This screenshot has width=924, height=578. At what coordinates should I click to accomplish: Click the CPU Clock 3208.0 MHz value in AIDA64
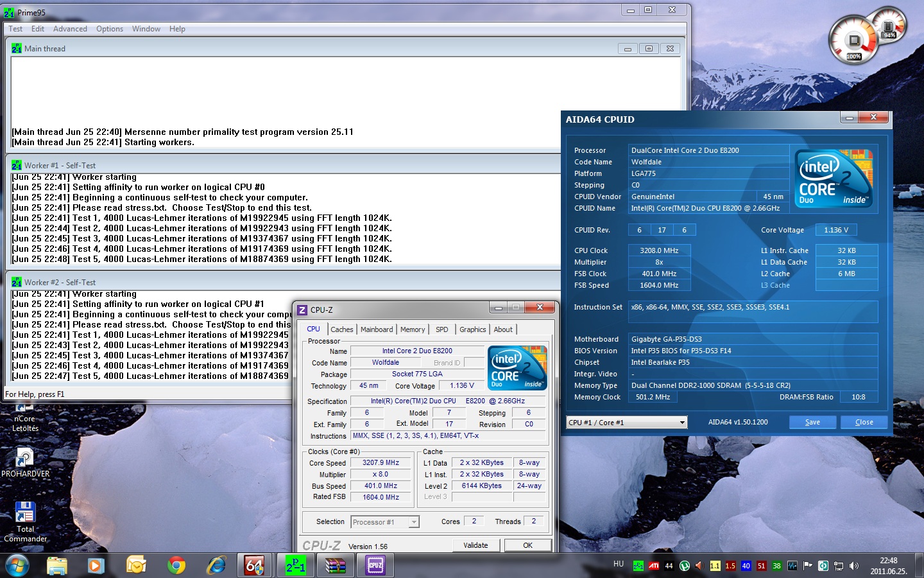(659, 250)
